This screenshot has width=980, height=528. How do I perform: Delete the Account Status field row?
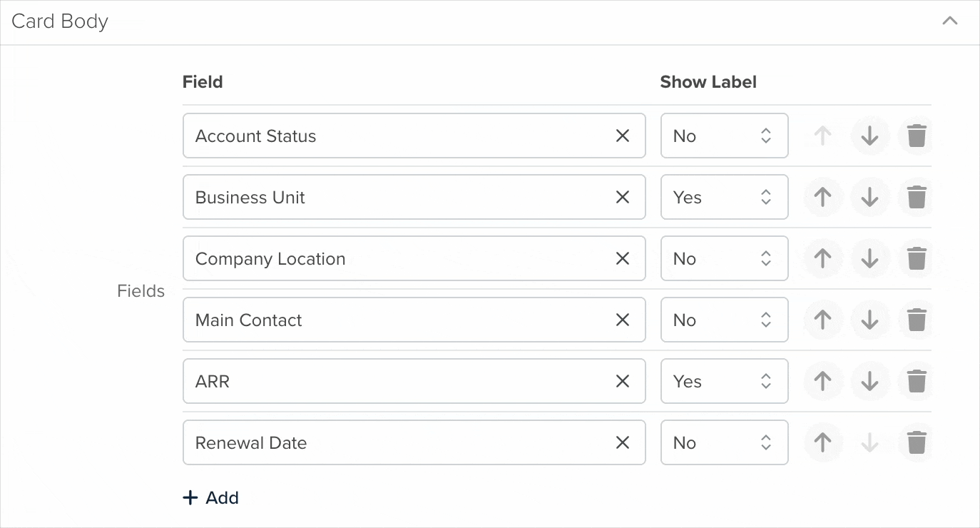[x=917, y=136]
